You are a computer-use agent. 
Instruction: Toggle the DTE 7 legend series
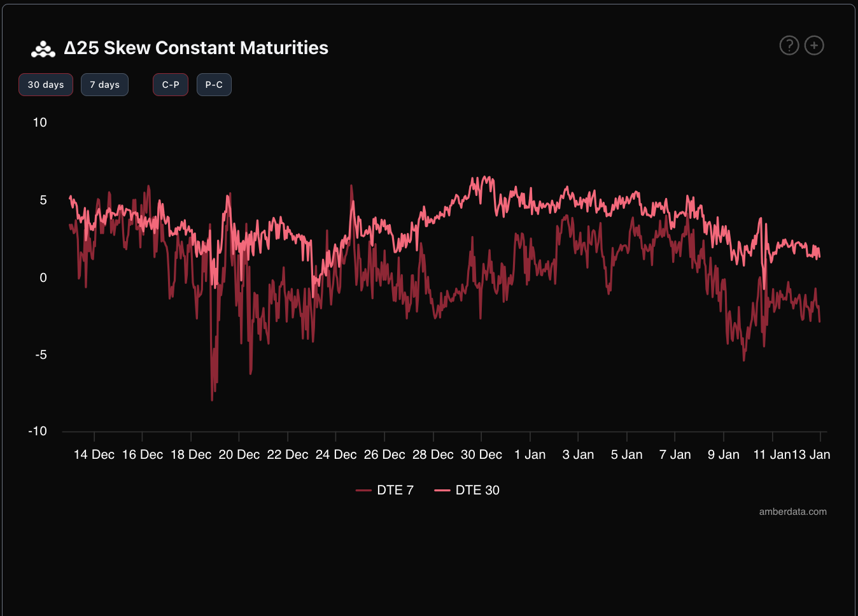click(384, 490)
